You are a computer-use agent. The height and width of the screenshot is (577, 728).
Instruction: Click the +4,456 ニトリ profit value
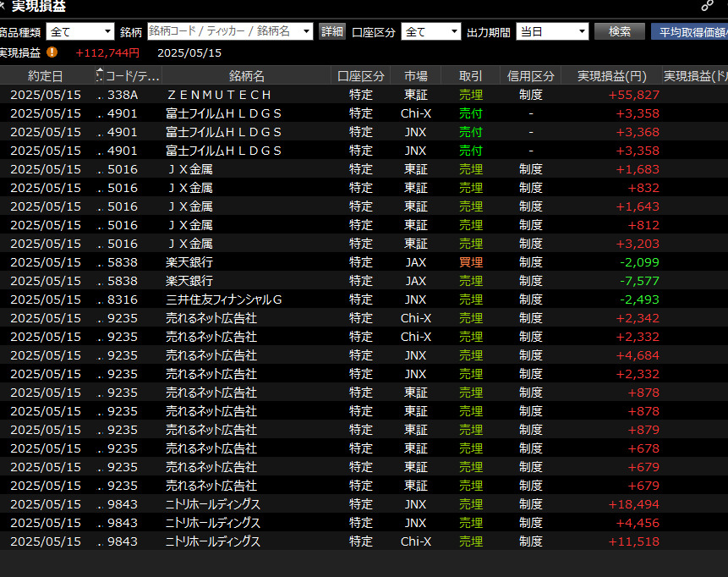coord(638,523)
